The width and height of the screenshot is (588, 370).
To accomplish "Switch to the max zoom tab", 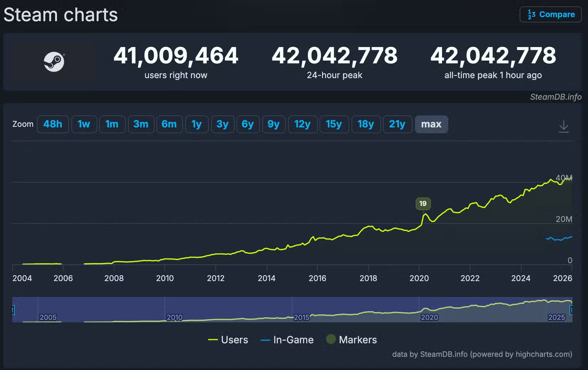I will (x=431, y=124).
